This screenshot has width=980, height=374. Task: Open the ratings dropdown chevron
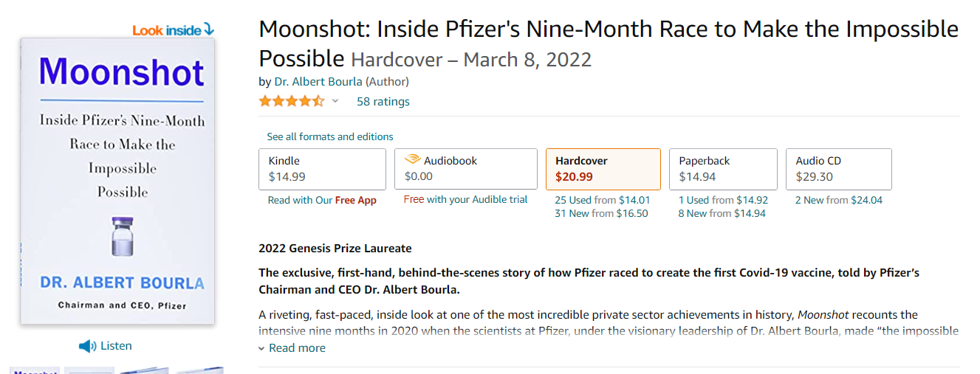coord(335,101)
